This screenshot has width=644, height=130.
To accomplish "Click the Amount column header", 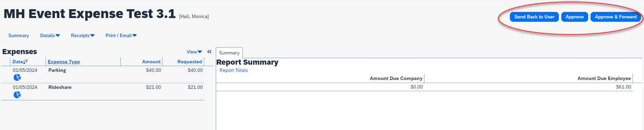I will [x=151, y=62].
